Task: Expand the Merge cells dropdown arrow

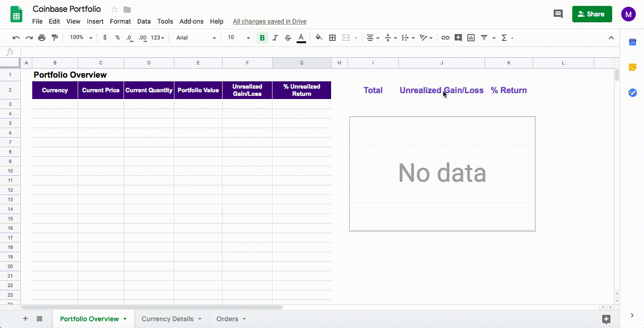Action: (356, 38)
